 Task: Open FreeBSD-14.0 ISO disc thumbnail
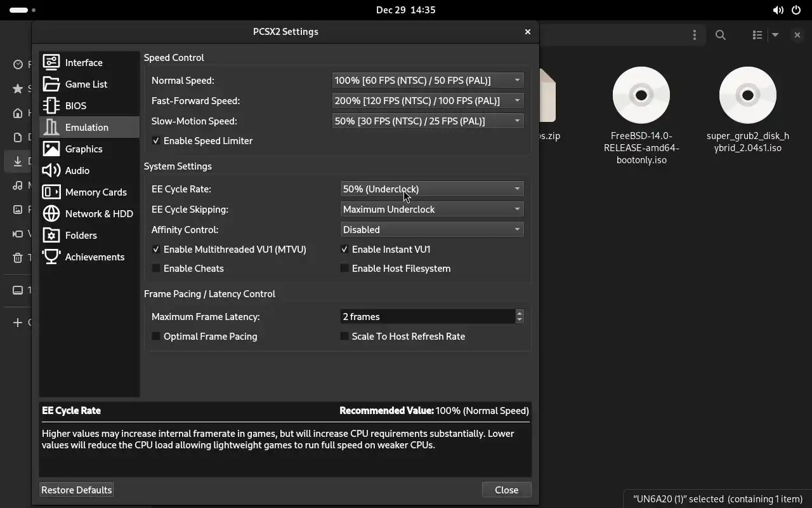point(641,95)
